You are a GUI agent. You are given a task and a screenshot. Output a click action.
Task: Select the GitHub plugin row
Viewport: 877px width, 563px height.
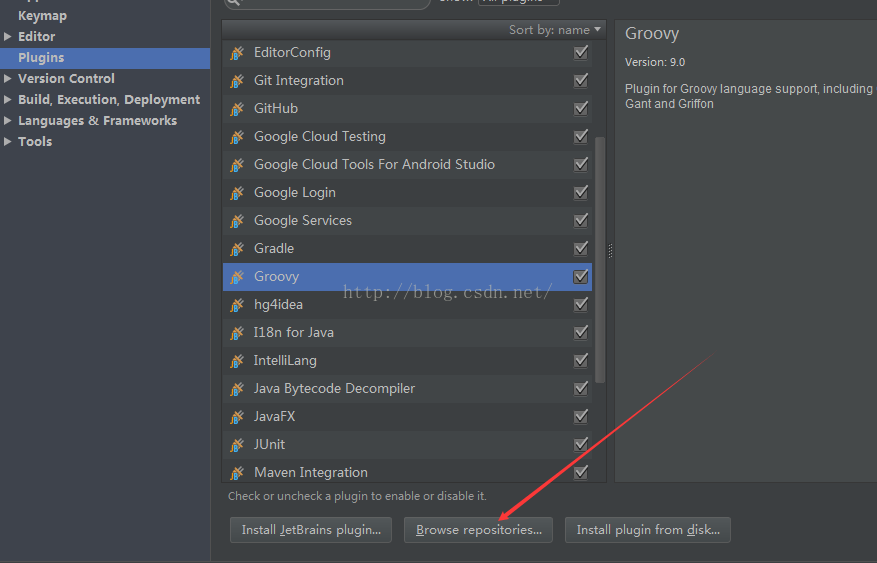407,109
